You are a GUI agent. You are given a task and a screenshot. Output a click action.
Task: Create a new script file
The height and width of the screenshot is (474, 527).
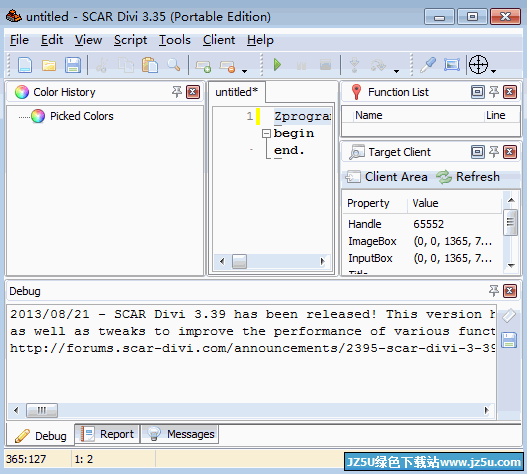25,65
